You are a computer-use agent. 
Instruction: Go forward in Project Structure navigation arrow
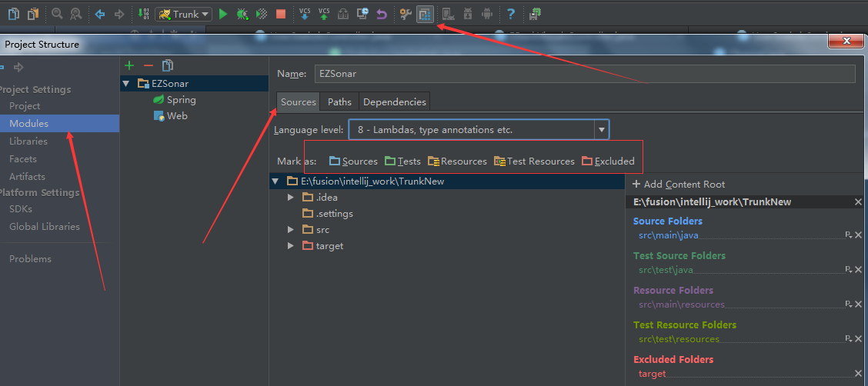18,68
